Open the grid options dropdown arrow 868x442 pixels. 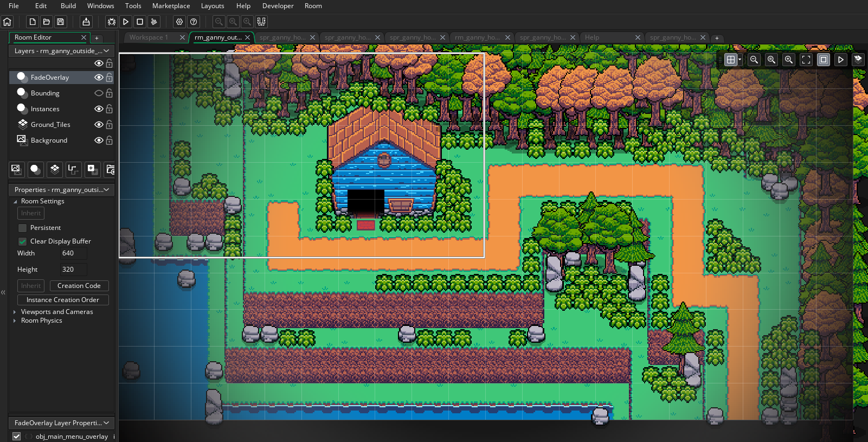[x=740, y=60]
